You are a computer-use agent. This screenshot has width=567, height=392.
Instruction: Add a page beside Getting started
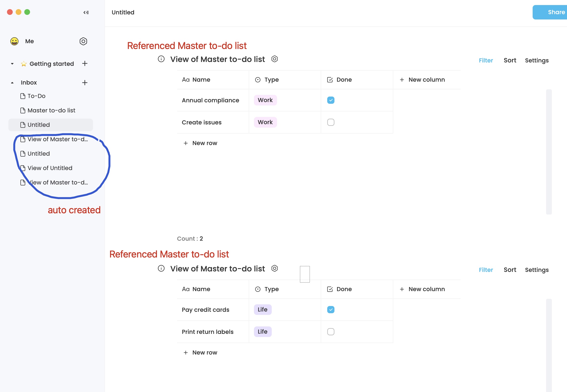click(85, 63)
